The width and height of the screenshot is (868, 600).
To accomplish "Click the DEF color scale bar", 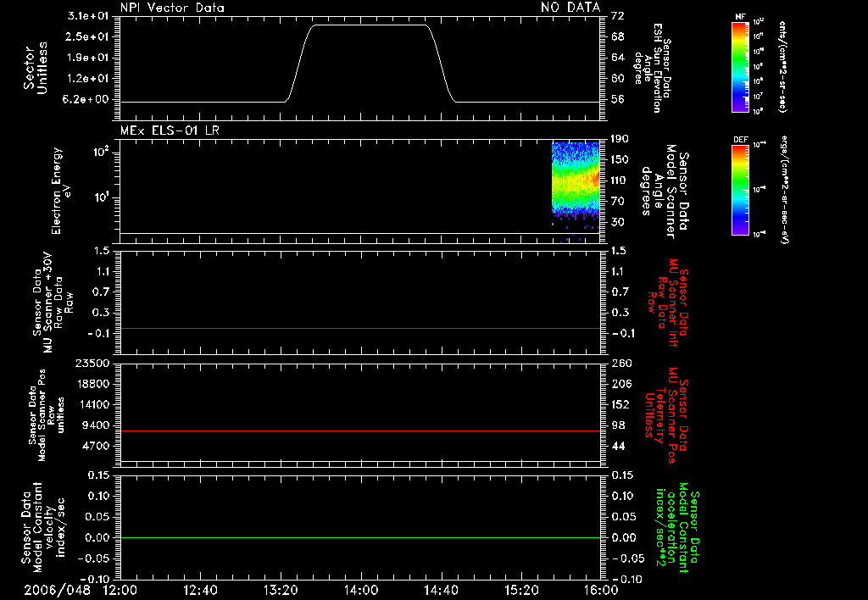I will pyautogui.click(x=740, y=190).
